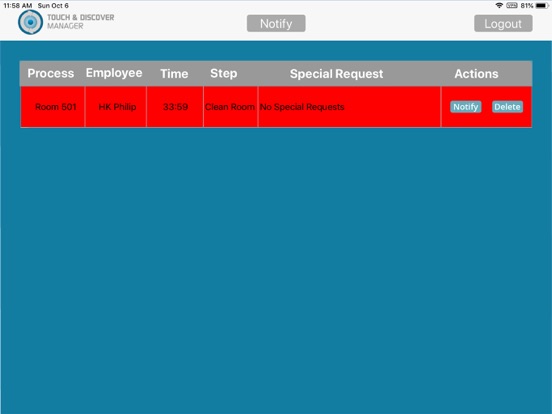
Task: Click the Clean Room step cell
Action: coord(230,107)
